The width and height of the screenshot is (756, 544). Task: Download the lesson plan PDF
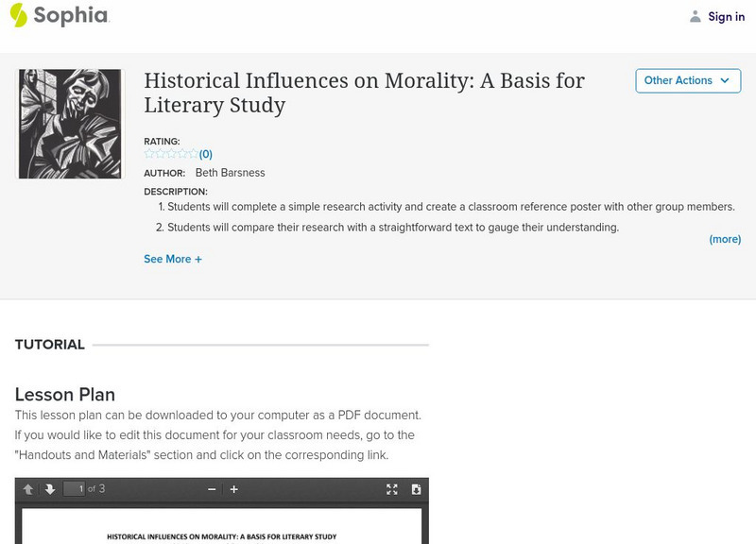(x=416, y=489)
